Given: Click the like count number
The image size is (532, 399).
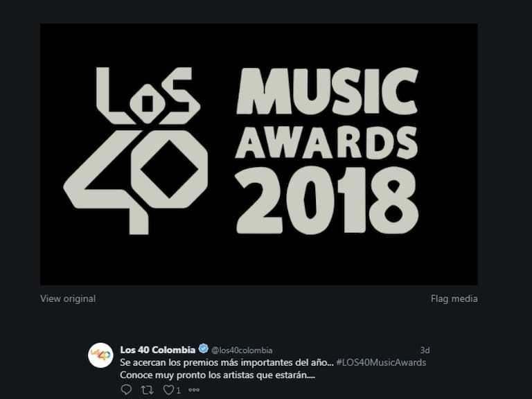Looking at the screenshot, I should point(178,391).
